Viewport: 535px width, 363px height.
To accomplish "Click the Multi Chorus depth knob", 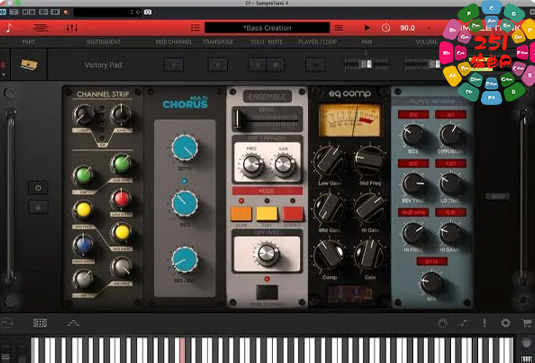I will pos(185,148).
